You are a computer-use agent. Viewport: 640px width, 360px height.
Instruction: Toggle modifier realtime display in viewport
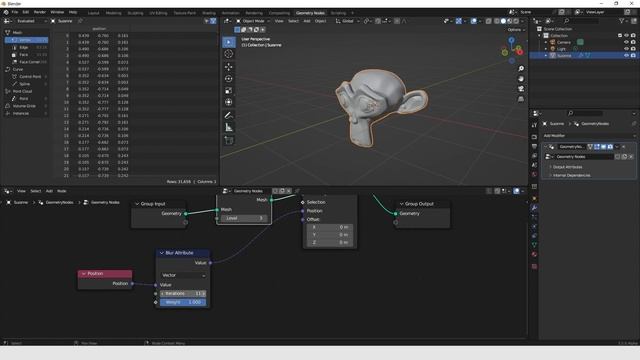(603, 147)
